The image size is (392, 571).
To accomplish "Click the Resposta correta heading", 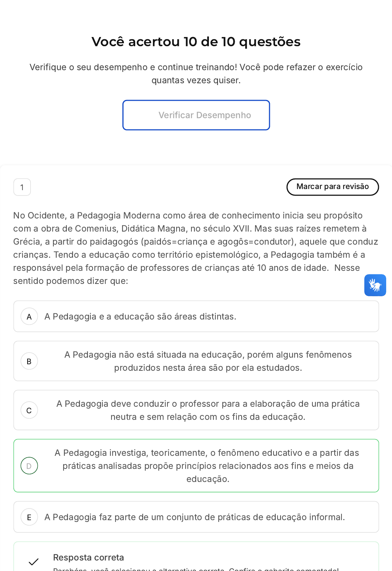I will tap(88, 558).
